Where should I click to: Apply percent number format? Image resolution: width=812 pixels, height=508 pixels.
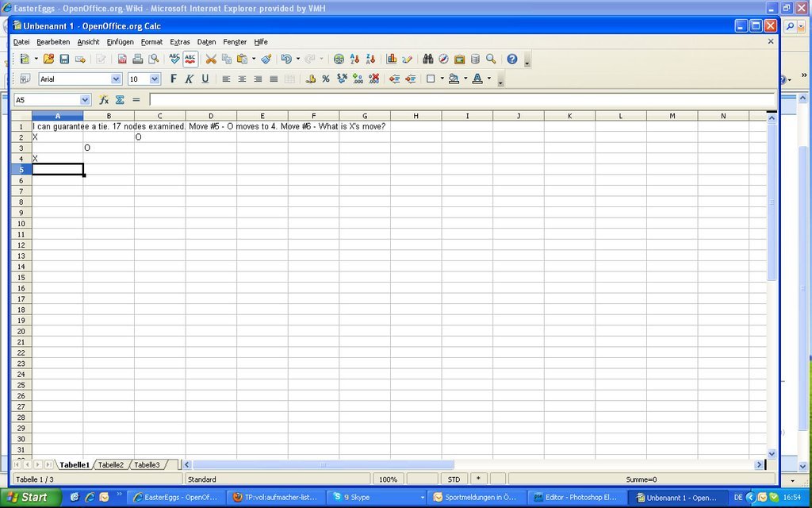pyautogui.click(x=326, y=79)
